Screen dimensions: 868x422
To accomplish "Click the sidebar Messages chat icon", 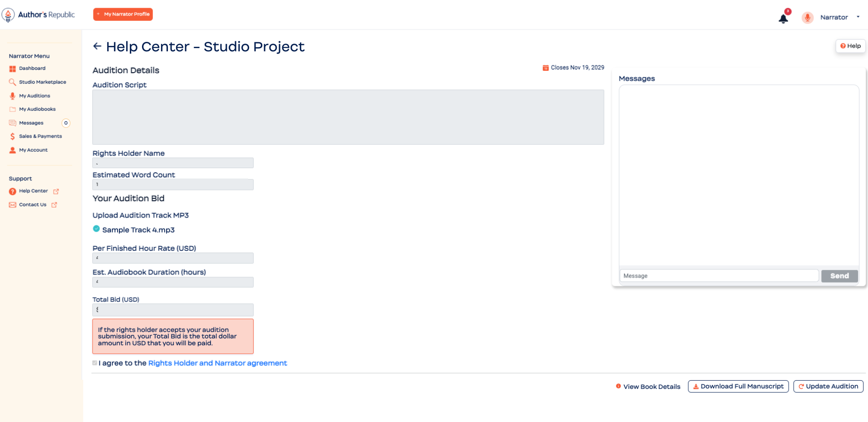I will pos(12,123).
